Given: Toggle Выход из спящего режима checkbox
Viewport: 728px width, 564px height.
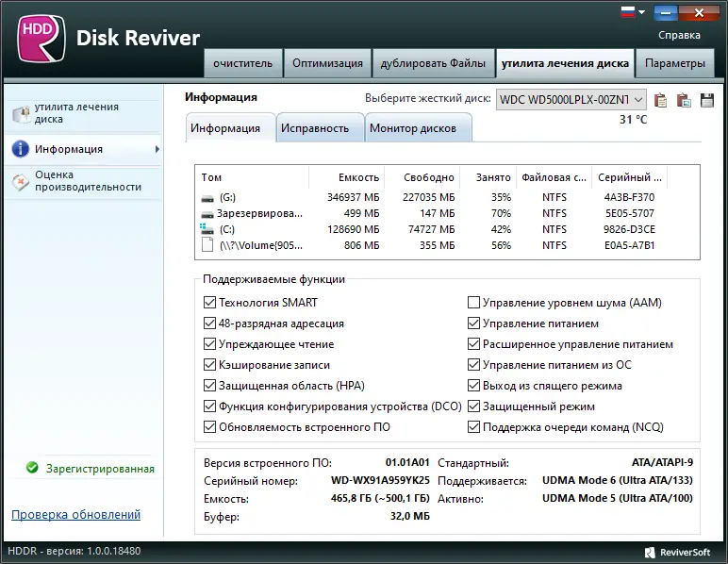Looking at the screenshot, I should (x=473, y=386).
